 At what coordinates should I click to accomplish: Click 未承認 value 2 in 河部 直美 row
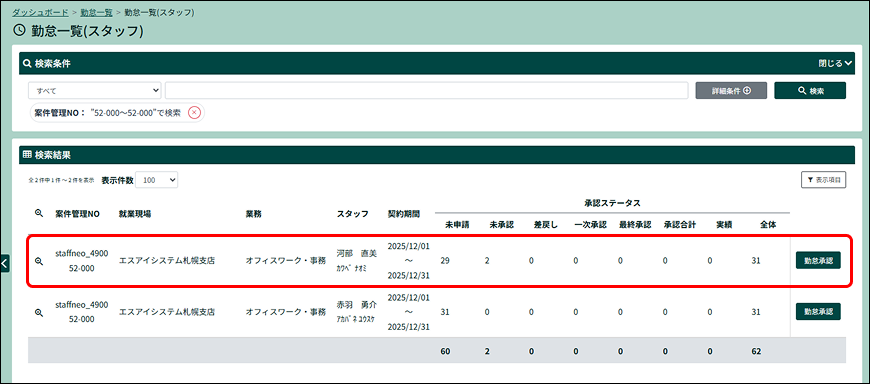pos(487,260)
